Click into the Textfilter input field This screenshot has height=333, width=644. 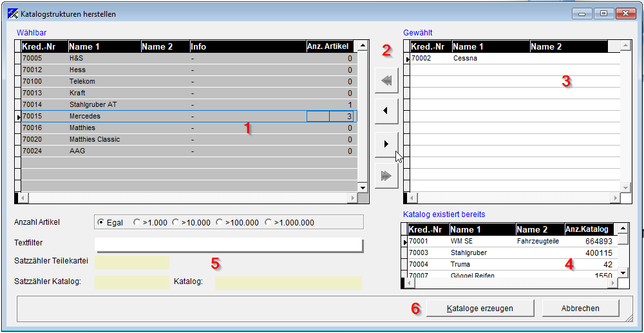click(229, 245)
